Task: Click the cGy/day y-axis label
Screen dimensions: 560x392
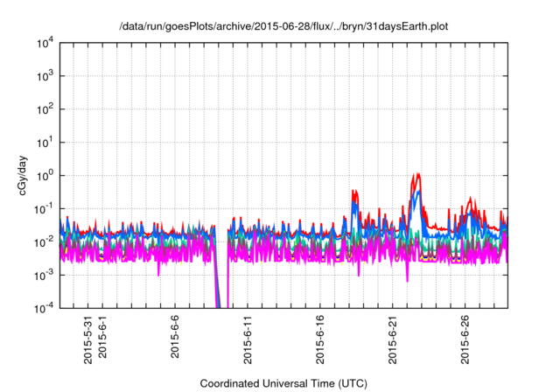Action: tap(27, 176)
